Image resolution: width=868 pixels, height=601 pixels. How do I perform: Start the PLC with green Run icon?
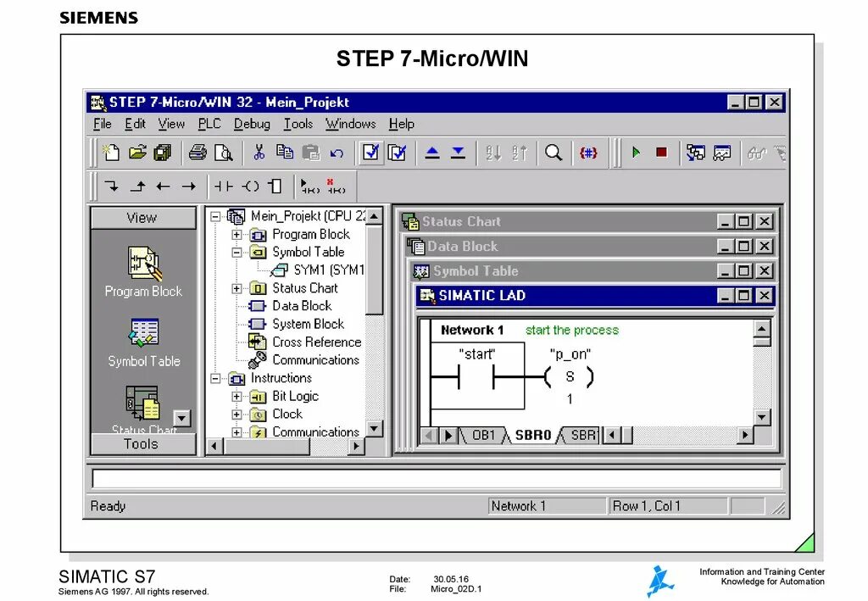[x=636, y=153]
